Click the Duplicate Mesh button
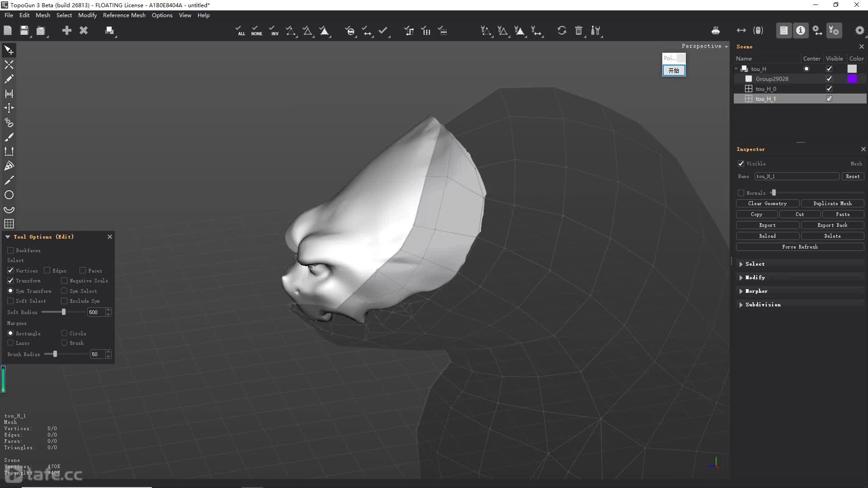The height and width of the screenshot is (488, 868). pyautogui.click(x=832, y=203)
